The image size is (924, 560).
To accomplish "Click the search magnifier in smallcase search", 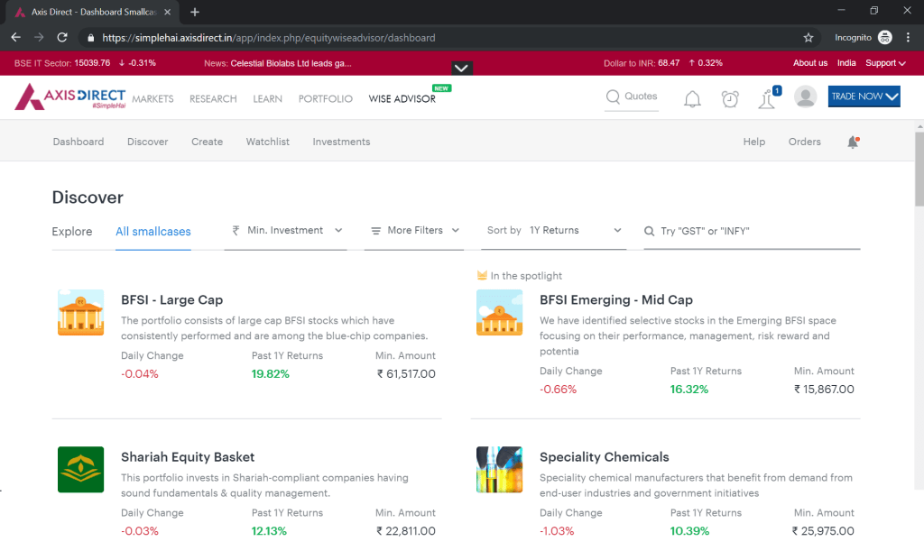I will tap(649, 231).
